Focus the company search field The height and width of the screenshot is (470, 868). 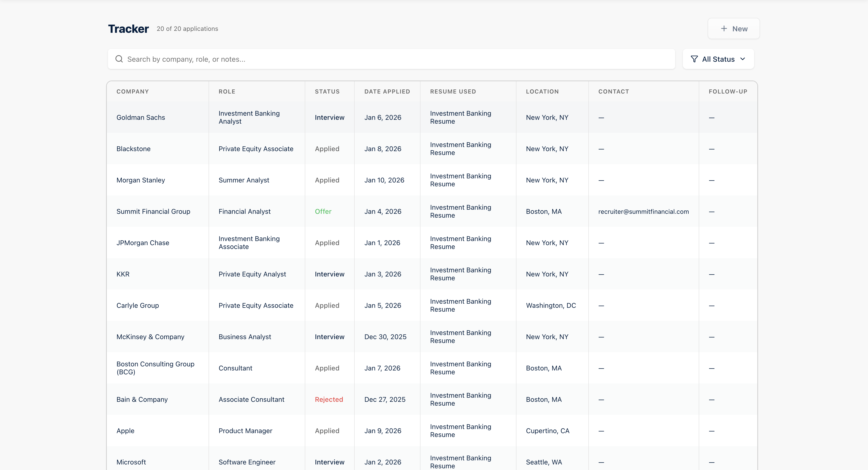point(391,59)
